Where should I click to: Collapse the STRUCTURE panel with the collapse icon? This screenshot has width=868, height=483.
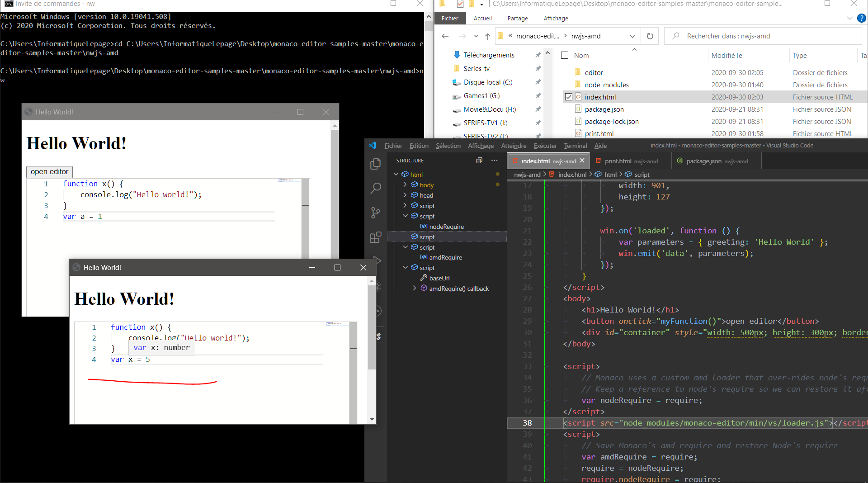479,160
